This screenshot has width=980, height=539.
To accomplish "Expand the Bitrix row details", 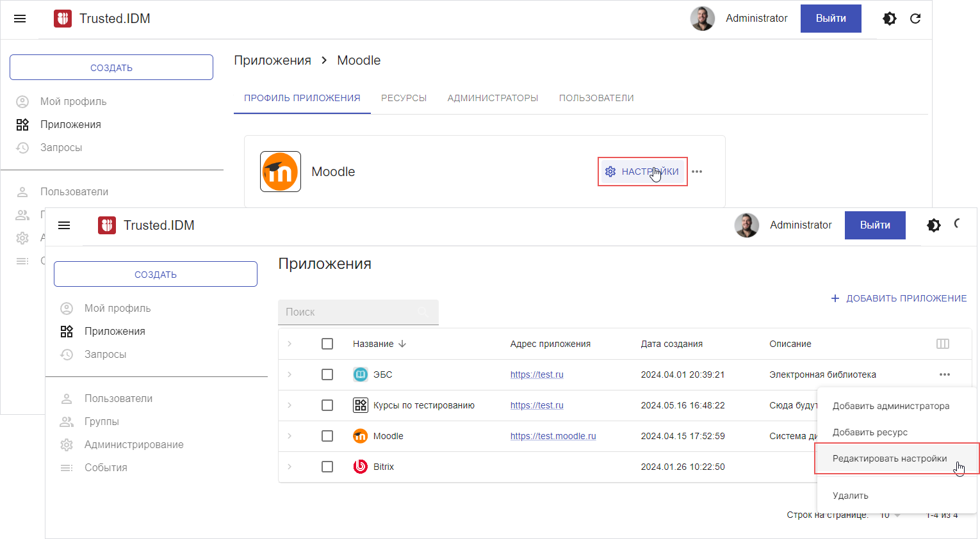I will click(290, 467).
